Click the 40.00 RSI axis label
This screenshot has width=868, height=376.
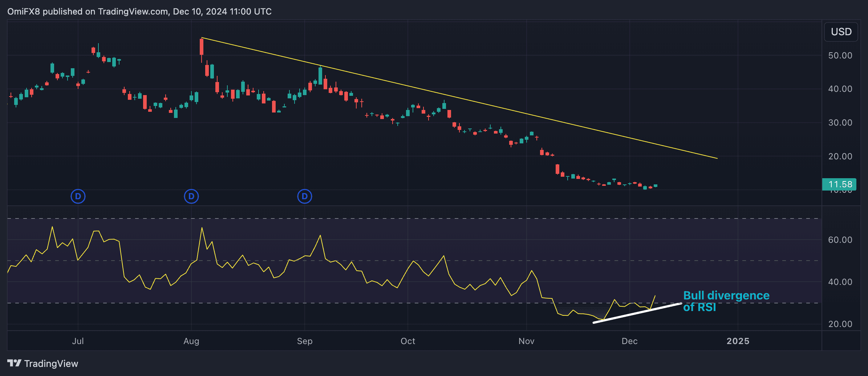(840, 282)
